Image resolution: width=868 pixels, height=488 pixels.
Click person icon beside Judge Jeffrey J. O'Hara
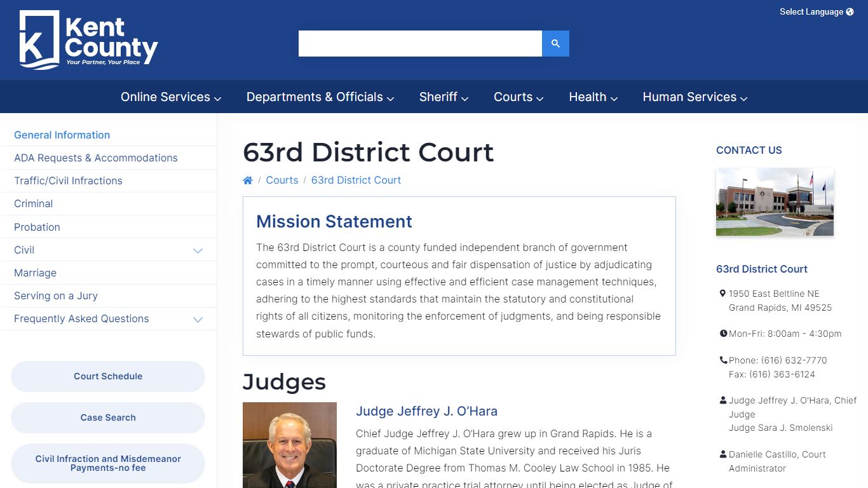(x=723, y=400)
